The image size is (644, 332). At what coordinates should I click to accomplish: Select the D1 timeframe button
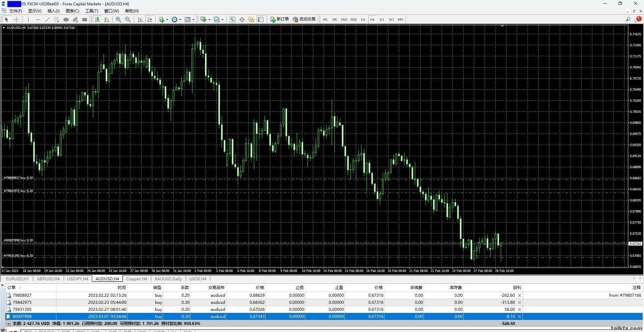pos(382,19)
